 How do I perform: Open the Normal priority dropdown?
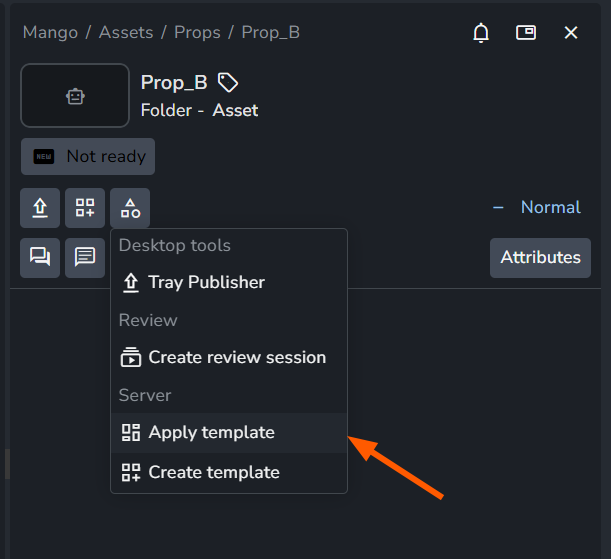point(537,207)
